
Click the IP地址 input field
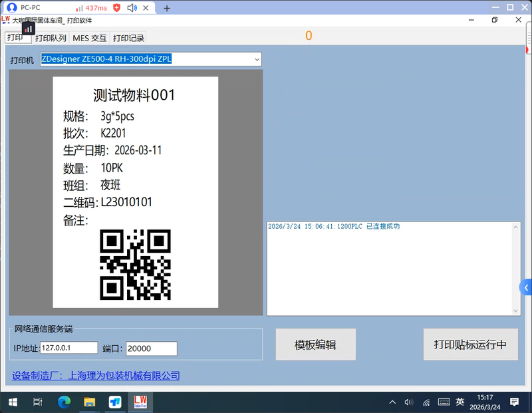(x=69, y=348)
